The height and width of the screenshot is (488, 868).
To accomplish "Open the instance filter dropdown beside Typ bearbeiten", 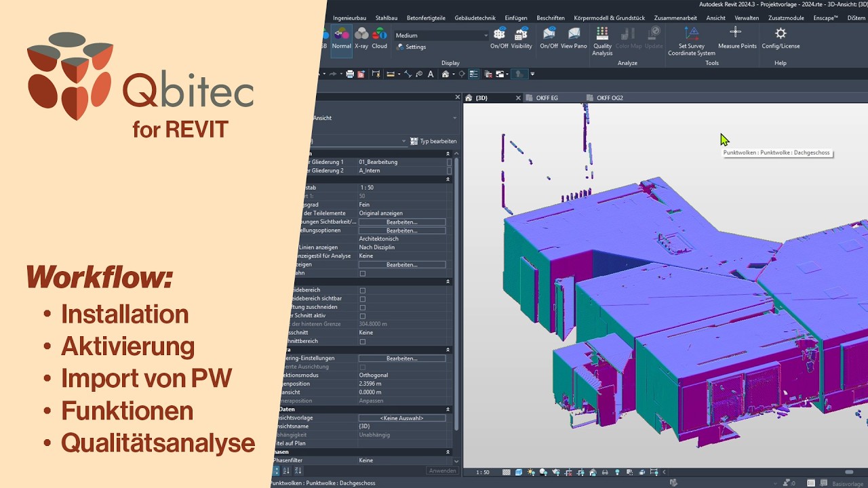I will pos(403,142).
